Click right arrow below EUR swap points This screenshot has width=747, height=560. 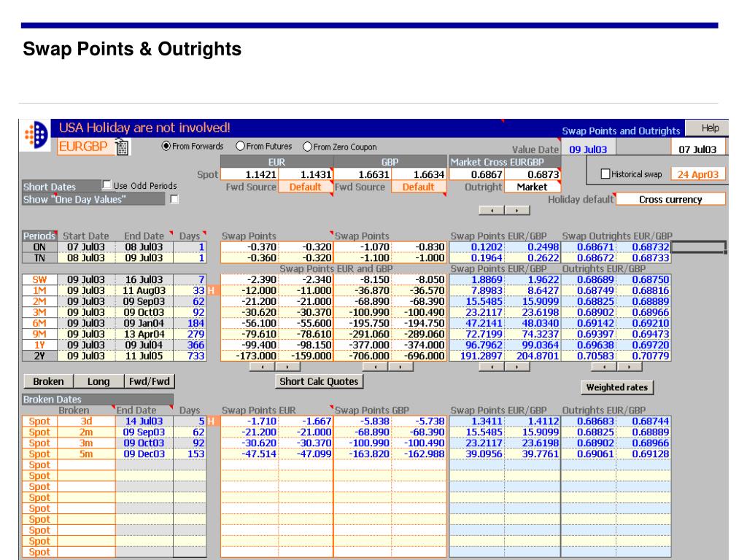(287, 366)
